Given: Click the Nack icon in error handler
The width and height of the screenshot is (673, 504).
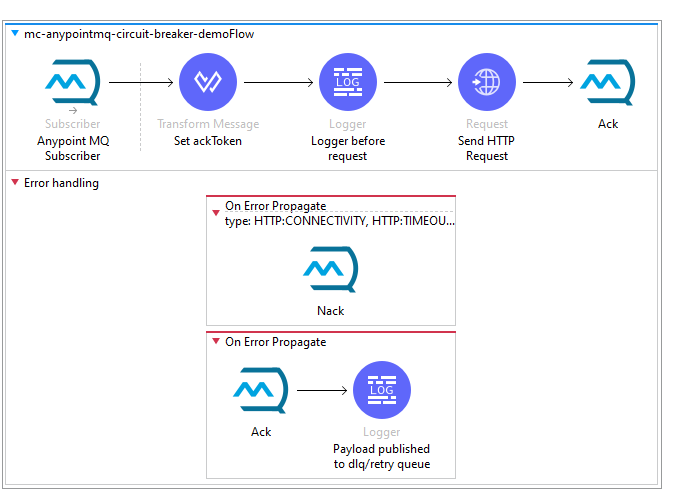Looking at the screenshot, I should 331,269.
